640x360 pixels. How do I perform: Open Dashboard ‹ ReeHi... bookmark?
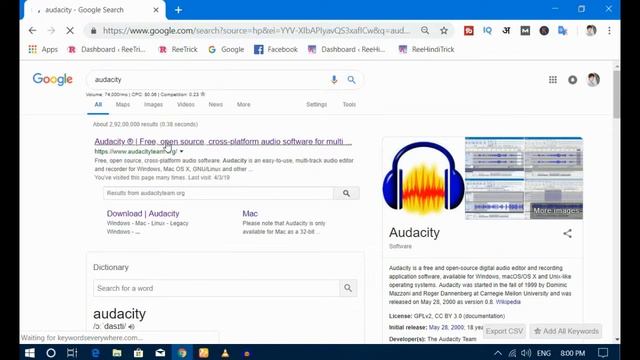point(347,49)
